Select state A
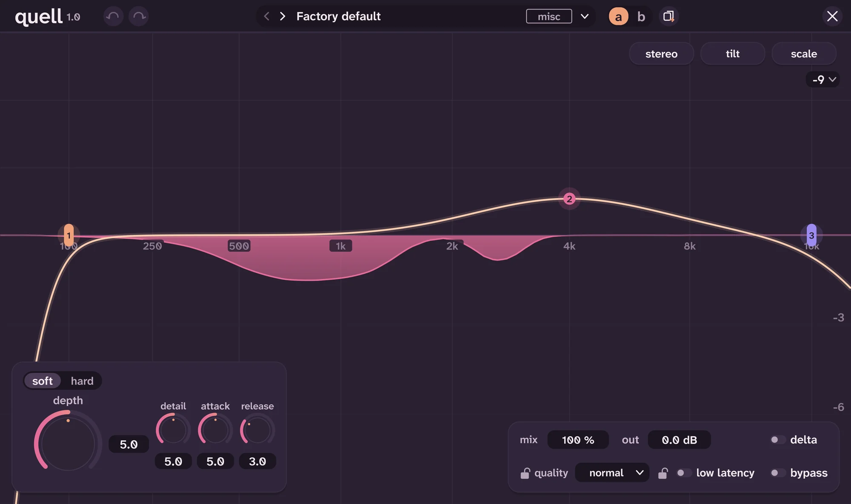 tap(619, 17)
